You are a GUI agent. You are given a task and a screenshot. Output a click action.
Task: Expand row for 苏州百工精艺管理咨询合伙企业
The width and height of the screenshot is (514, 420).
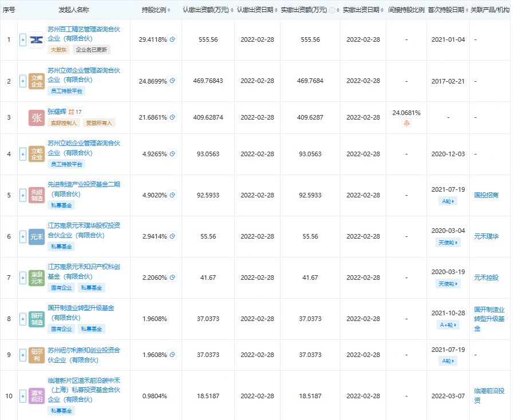(22, 39)
